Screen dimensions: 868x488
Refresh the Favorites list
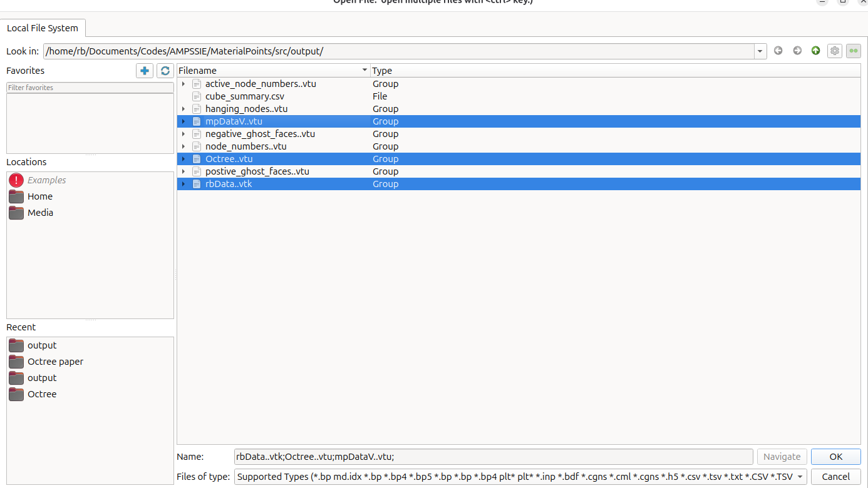165,71
